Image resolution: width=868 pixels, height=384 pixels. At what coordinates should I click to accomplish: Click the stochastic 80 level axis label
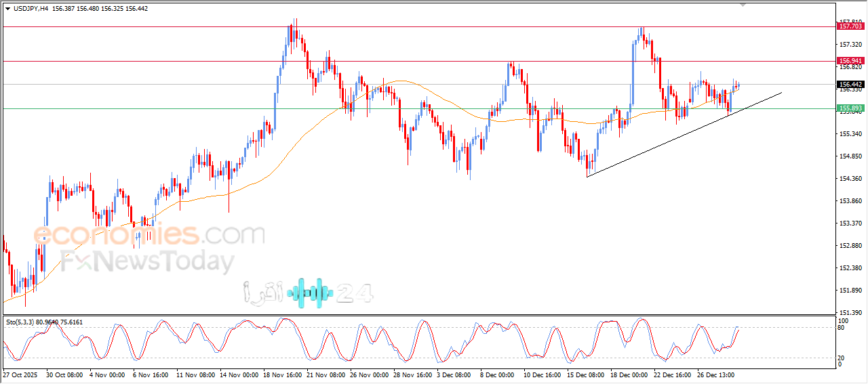(843, 328)
